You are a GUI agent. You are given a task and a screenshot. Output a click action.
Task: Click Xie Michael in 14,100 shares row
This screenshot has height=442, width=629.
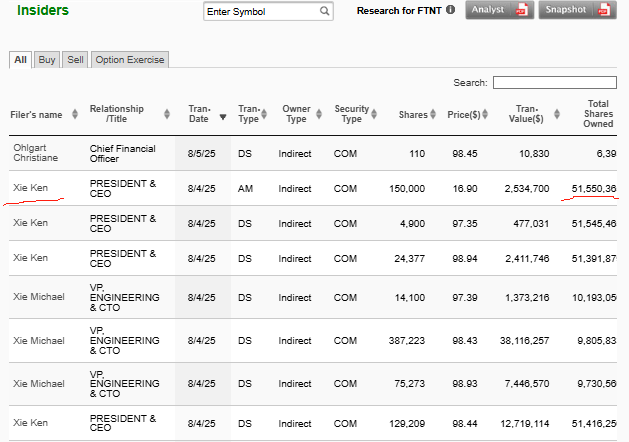point(39,297)
